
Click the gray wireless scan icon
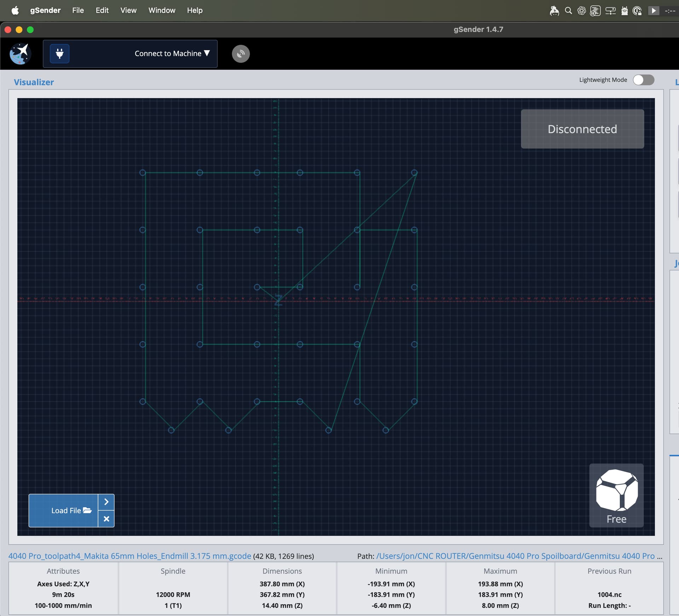[x=240, y=54]
